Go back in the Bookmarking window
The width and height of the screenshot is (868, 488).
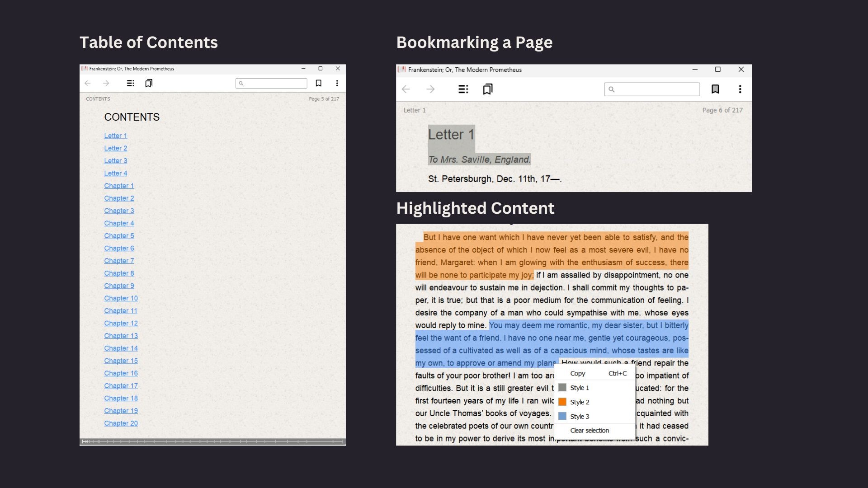pos(406,89)
